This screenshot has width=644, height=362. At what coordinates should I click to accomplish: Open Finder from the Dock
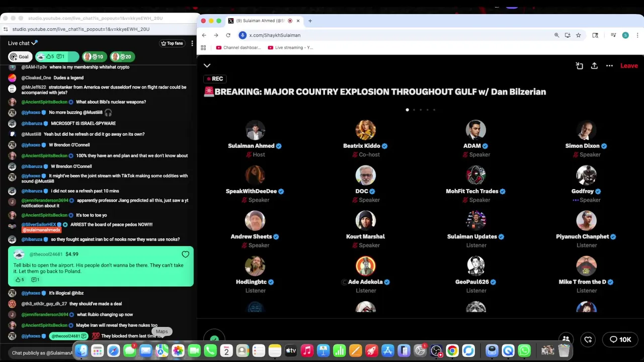click(x=82, y=350)
